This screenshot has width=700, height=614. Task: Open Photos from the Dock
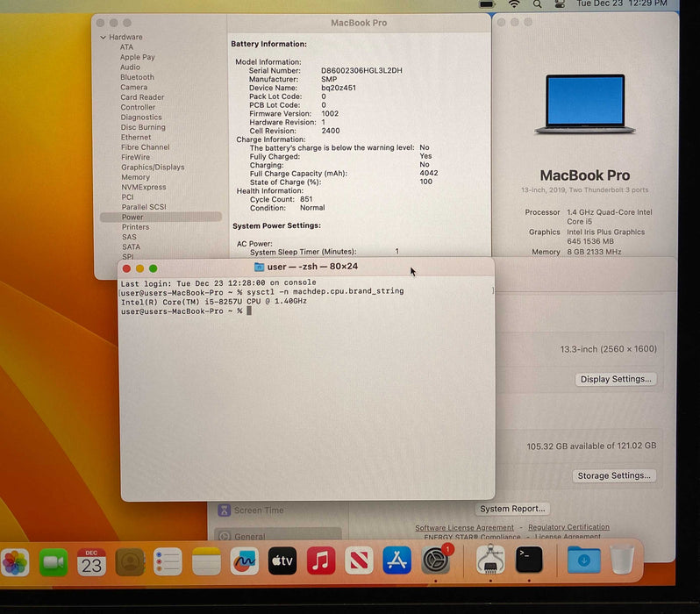pos(15,561)
